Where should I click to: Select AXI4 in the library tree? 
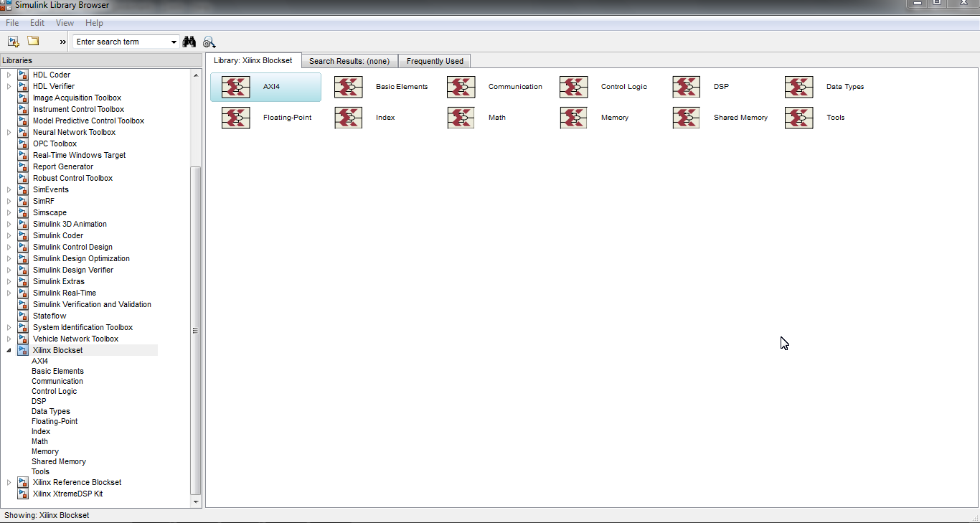[x=40, y=361]
